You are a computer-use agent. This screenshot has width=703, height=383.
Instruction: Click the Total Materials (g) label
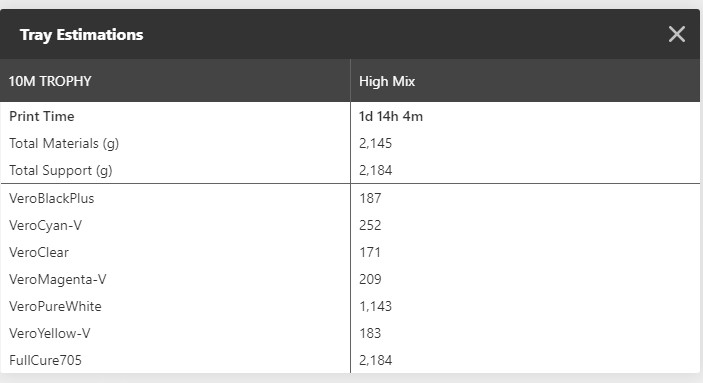pos(64,144)
